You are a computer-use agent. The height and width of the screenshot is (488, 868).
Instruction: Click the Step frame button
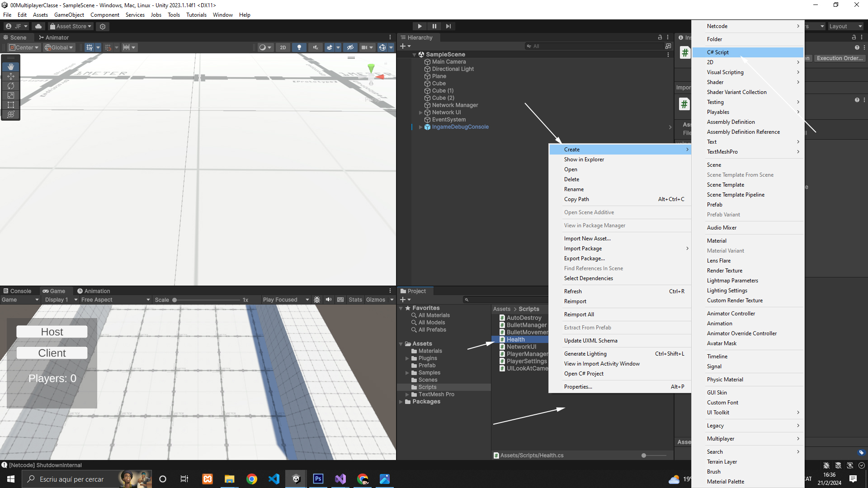(x=448, y=26)
